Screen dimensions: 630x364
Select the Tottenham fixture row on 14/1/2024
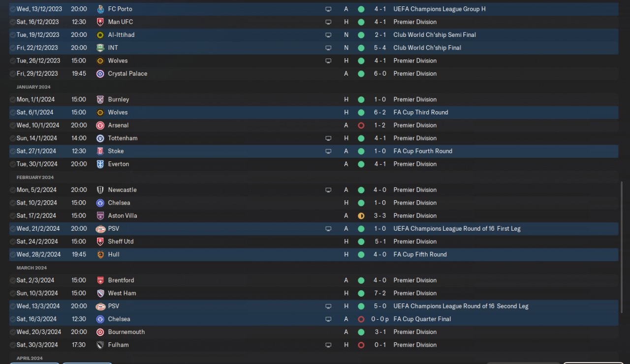pyautogui.click(x=221, y=138)
